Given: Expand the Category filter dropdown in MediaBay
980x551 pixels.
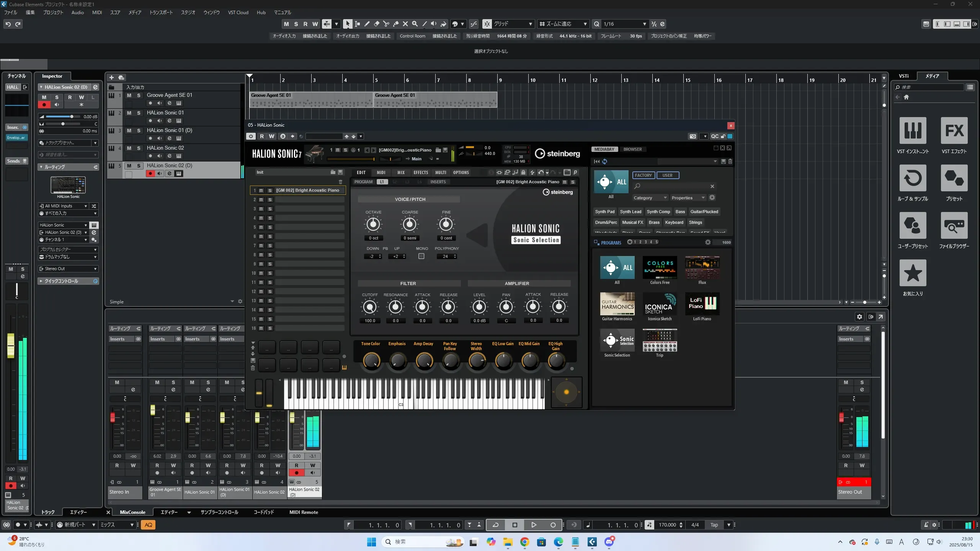Looking at the screenshot, I should tap(650, 198).
